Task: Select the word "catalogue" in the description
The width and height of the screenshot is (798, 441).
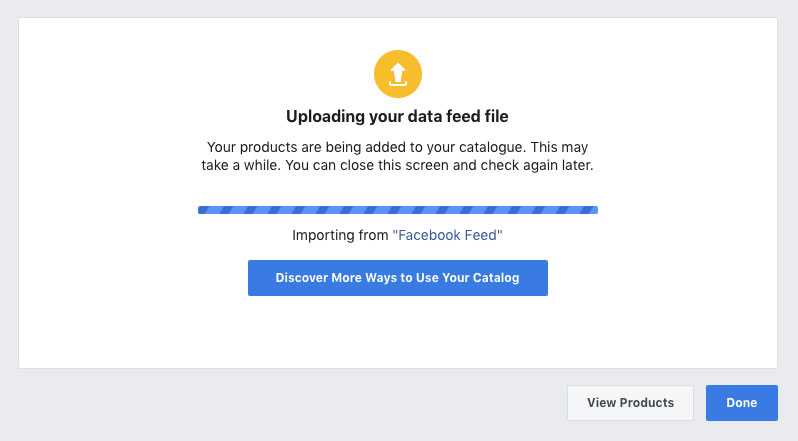Action: pyautogui.click(x=491, y=148)
